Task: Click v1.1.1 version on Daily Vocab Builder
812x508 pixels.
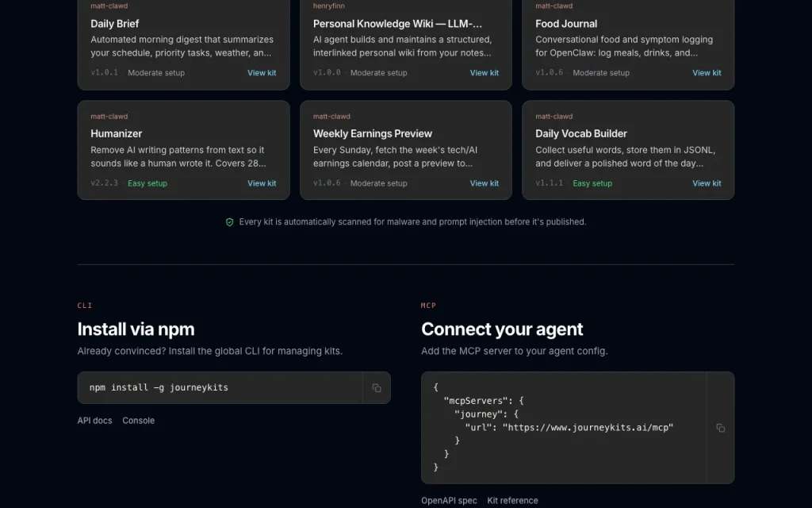Action: click(549, 183)
